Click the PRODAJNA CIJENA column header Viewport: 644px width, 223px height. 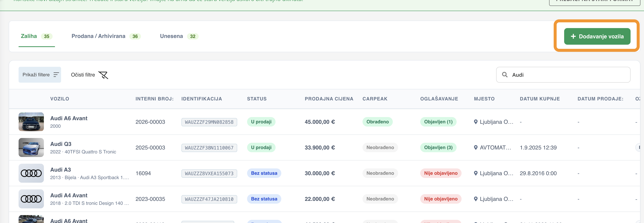329,99
